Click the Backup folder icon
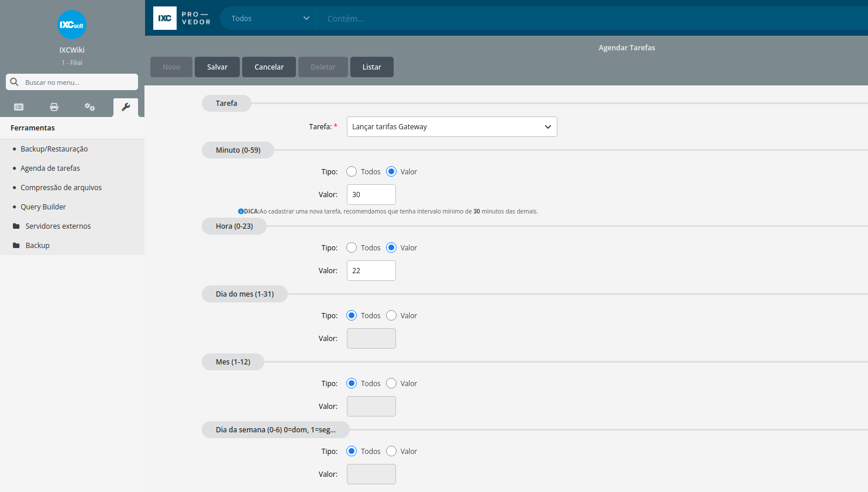The image size is (868, 492). click(x=16, y=245)
